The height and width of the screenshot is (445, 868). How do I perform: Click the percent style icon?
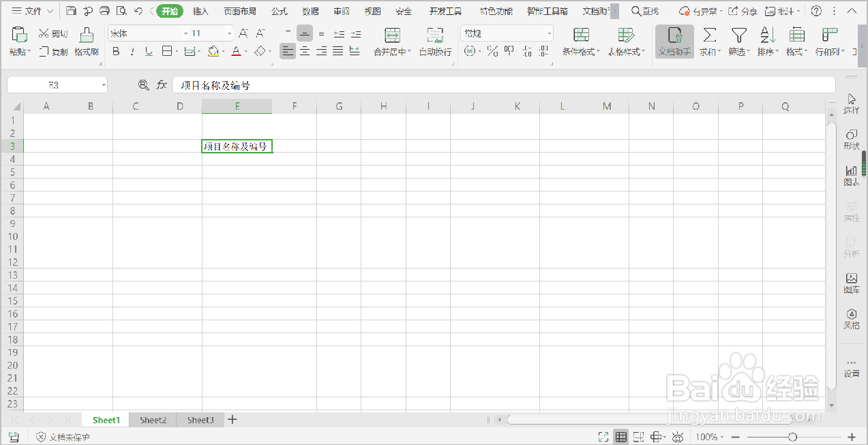tap(492, 51)
